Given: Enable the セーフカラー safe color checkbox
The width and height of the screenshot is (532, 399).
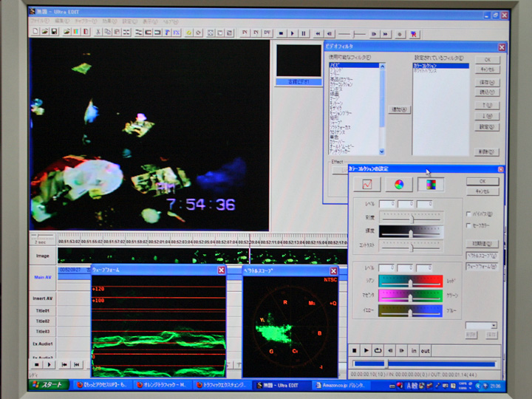Looking at the screenshot, I should point(468,225).
